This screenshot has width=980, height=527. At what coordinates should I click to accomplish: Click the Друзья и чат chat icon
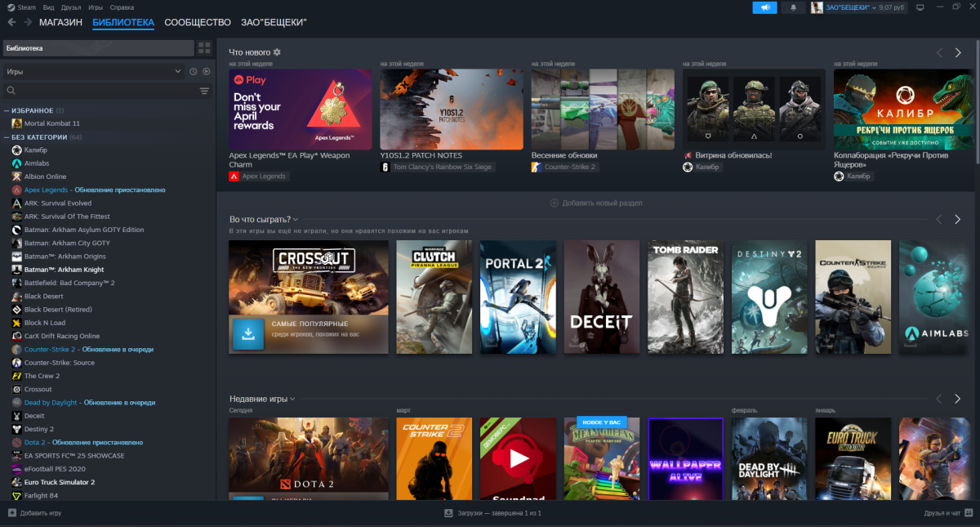point(968,513)
